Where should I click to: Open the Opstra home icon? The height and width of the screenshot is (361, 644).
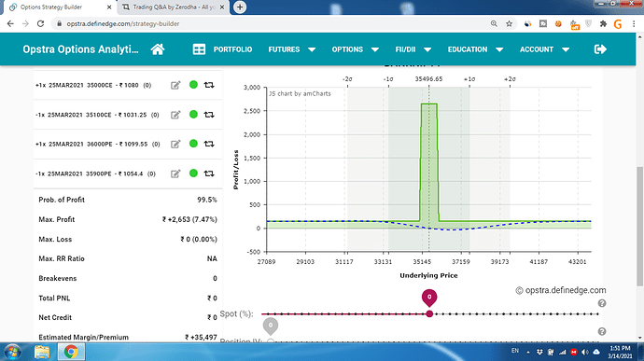click(x=158, y=49)
